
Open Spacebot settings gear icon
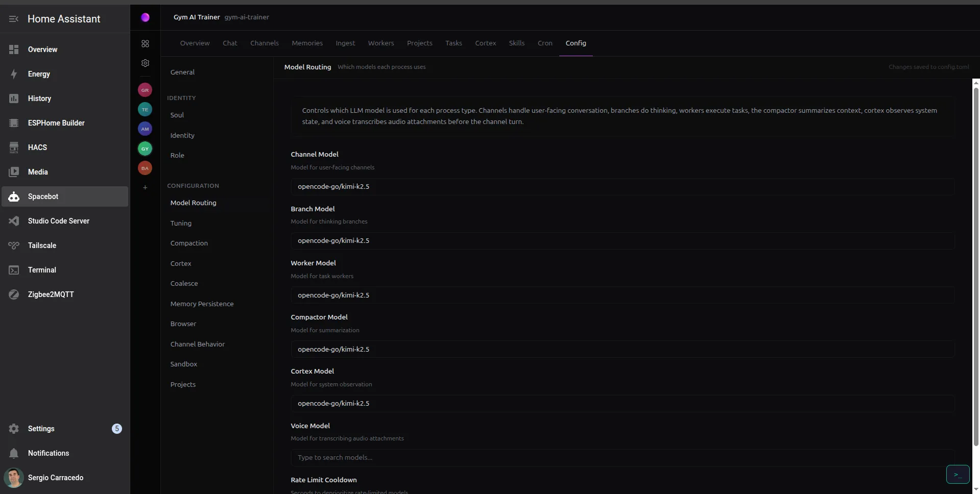(x=145, y=63)
